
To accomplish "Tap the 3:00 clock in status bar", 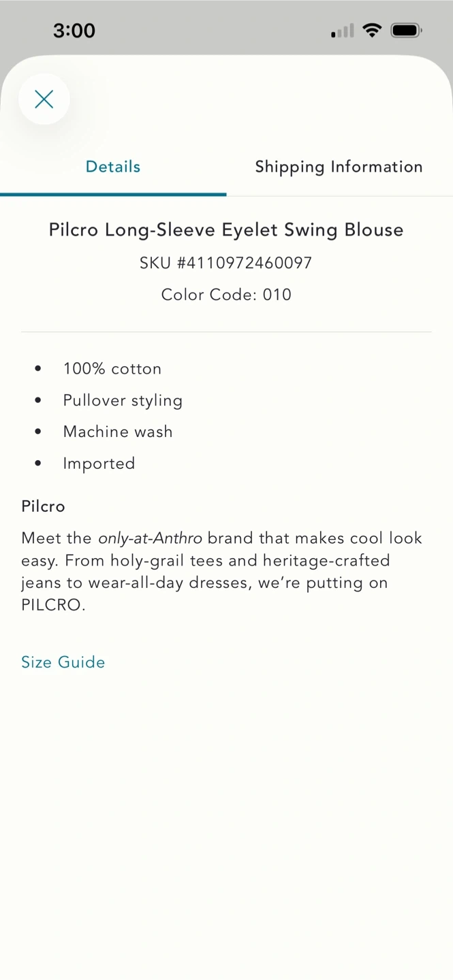I will 74,31.
